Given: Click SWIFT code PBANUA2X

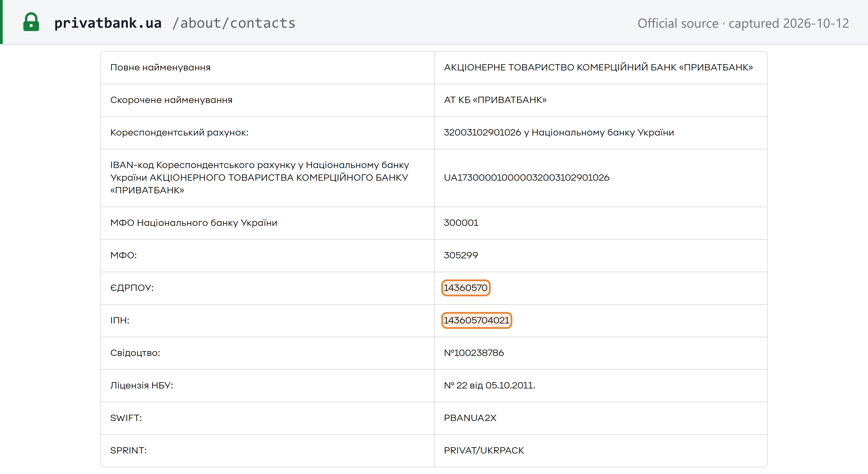Looking at the screenshot, I should 470,418.
